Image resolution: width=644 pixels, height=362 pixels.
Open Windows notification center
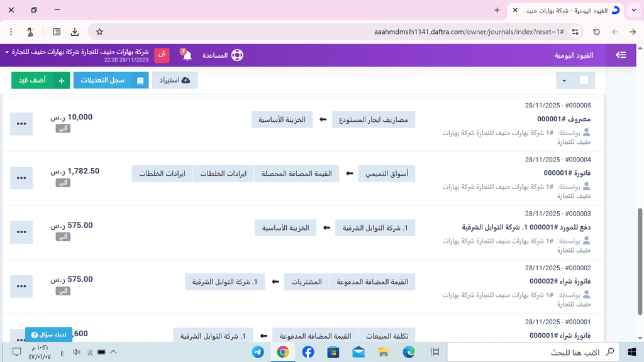(x=16, y=352)
